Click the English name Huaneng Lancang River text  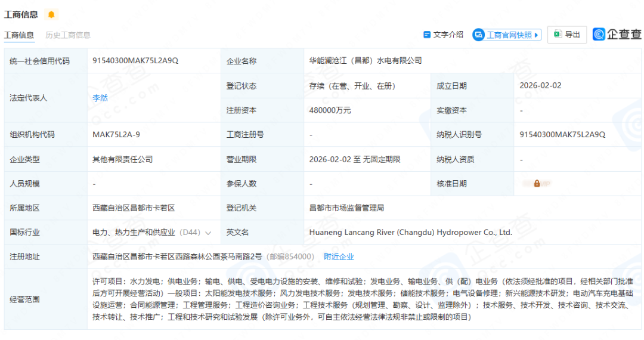tap(410, 233)
